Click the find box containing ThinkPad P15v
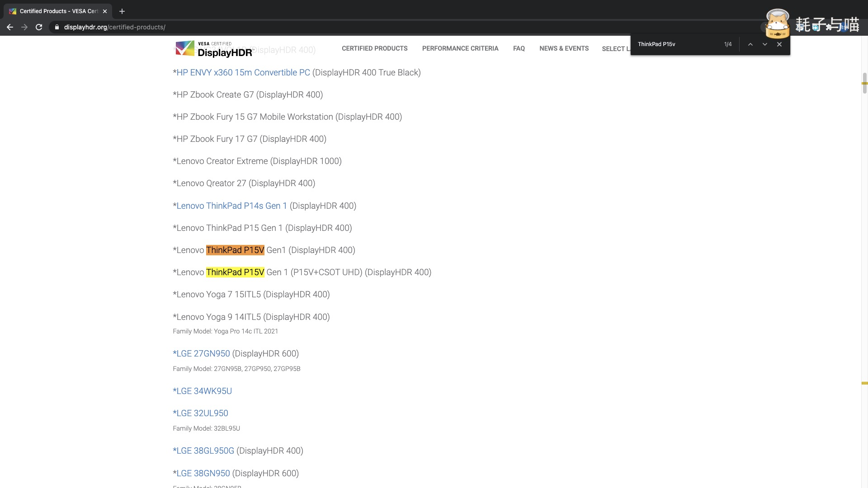This screenshot has height=488, width=868. point(676,44)
